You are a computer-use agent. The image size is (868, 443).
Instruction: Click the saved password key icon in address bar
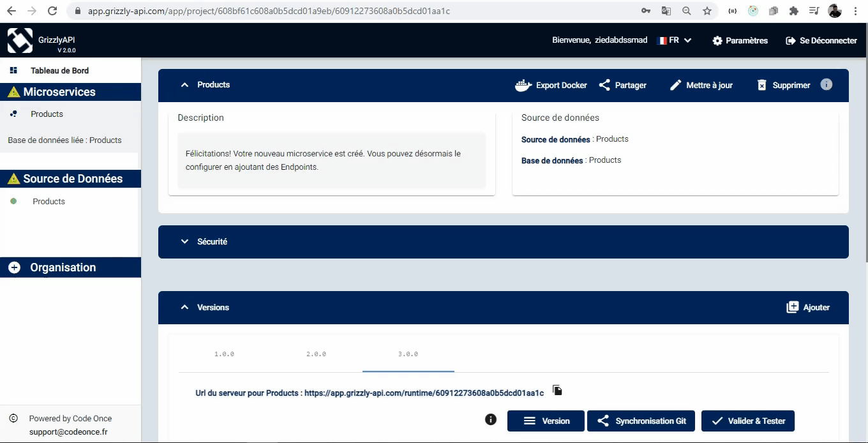646,11
